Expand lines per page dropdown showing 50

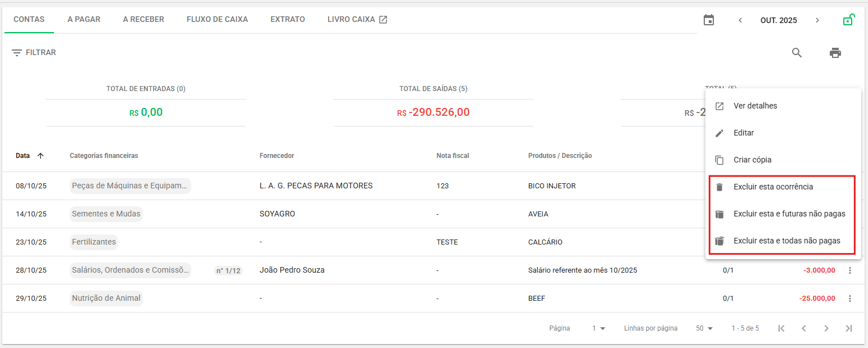point(704,328)
